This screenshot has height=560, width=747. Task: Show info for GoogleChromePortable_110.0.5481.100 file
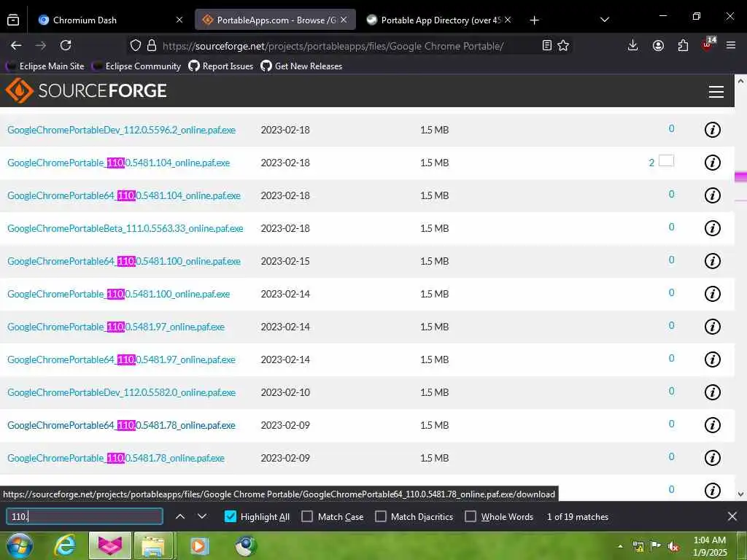pyautogui.click(x=712, y=294)
